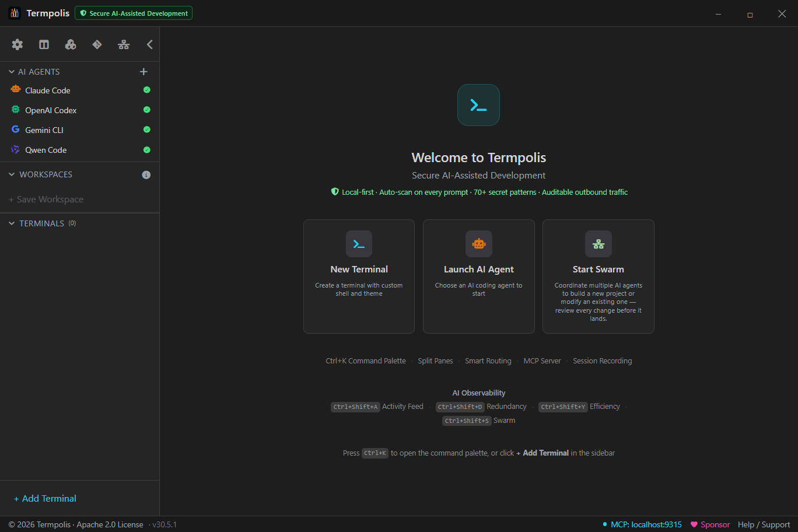
Task: Minimize the Termpolis window
Action: pos(719,14)
